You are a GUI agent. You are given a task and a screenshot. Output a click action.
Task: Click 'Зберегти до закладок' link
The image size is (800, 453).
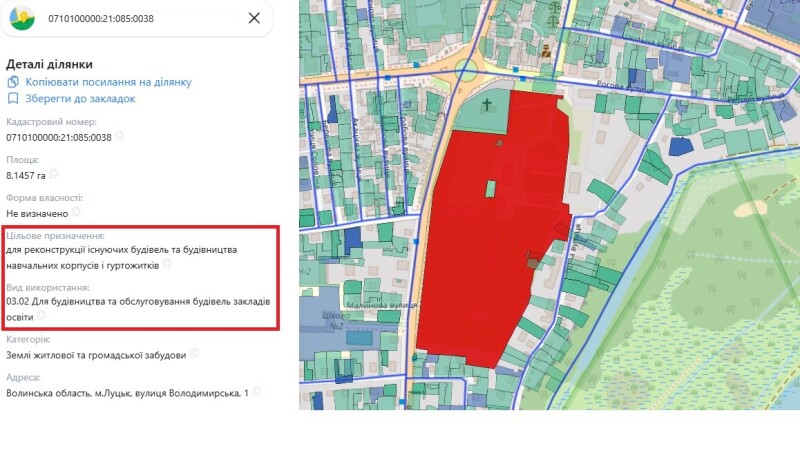click(79, 99)
